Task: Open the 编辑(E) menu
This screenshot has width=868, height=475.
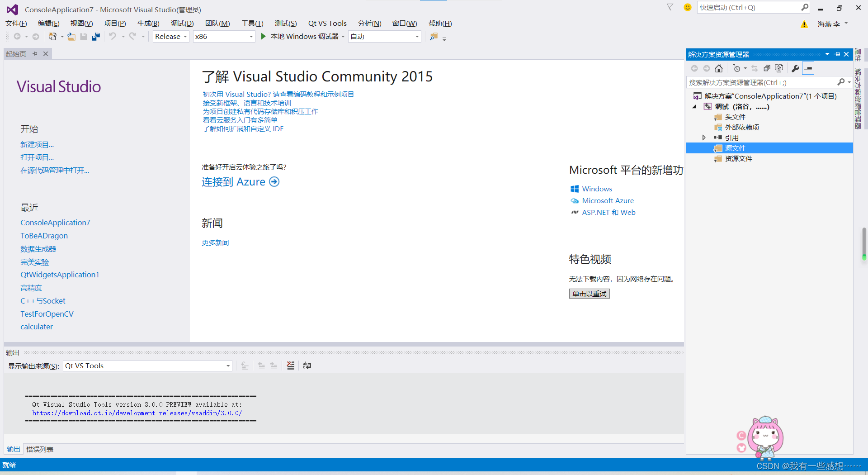Action: click(48, 24)
